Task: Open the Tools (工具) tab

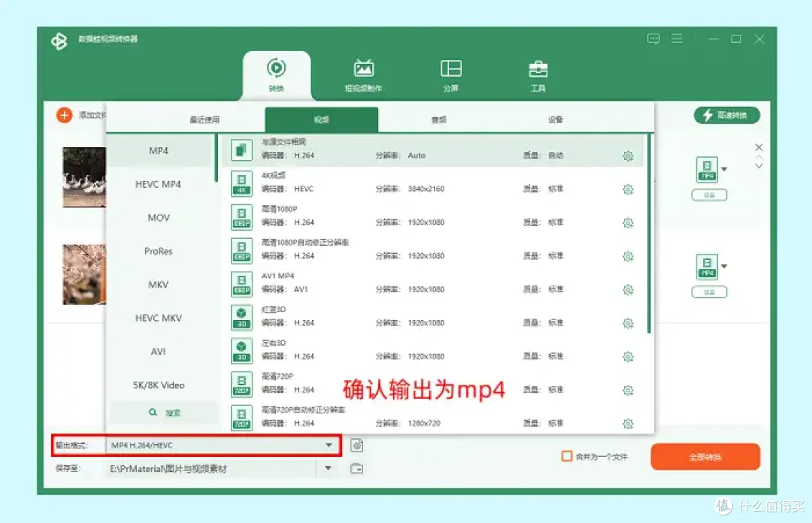Action: tap(538, 75)
